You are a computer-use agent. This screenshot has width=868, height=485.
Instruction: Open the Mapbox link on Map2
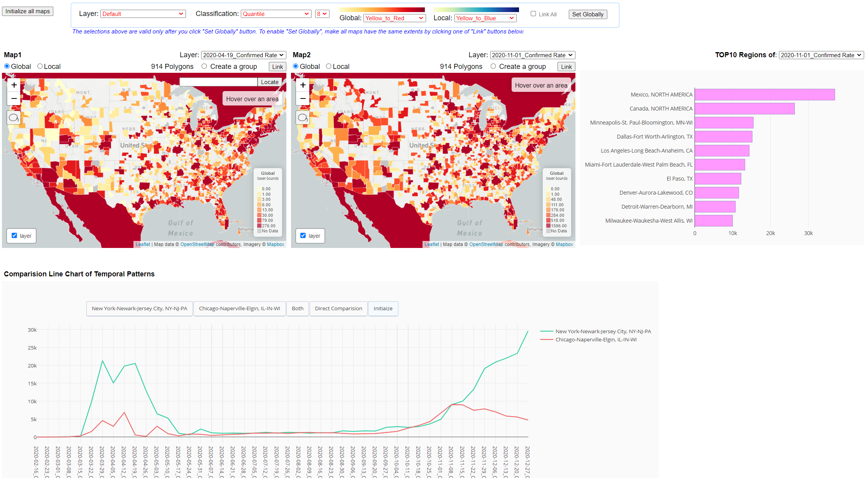pyautogui.click(x=565, y=244)
